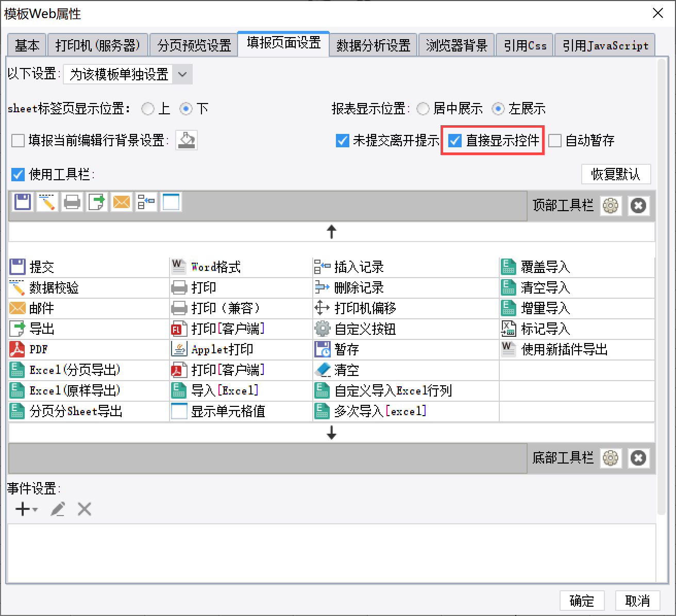This screenshot has height=616, width=676.
Task: Select the 覆盖导入 tool item
Action: (x=577, y=267)
